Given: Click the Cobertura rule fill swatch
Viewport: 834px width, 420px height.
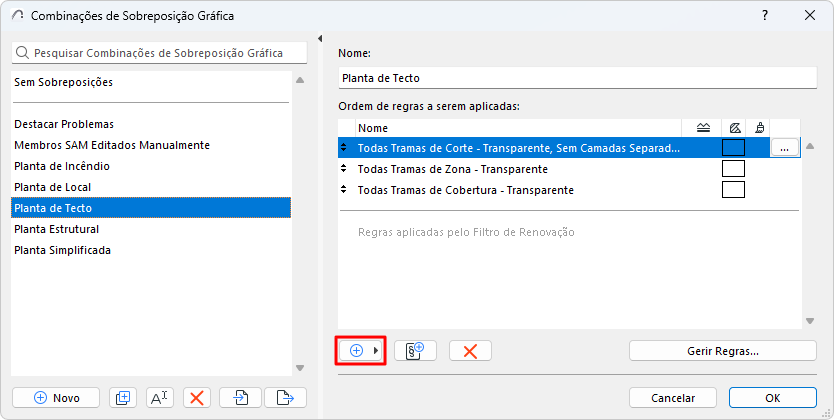Looking at the screenshot, I should coord(733,190).
